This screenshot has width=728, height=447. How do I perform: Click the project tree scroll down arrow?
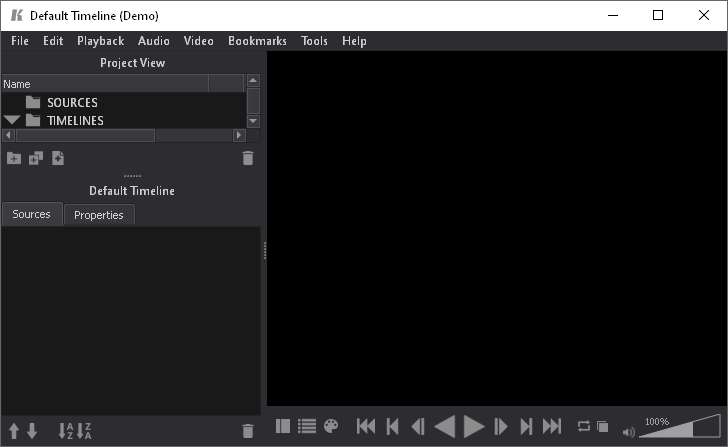pyautogui.click(x=253, y=121)
